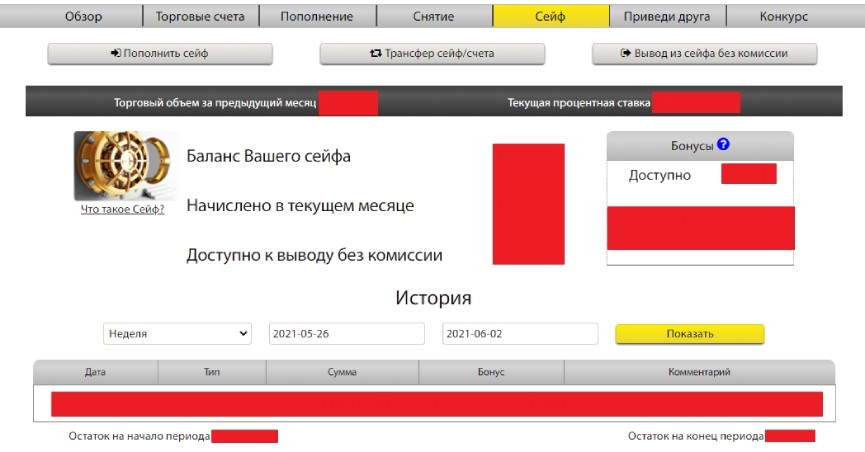Screen dimensions: 865x452
Task: Click the end date field 2021-06-02
Action: pyautogui.click(x=520, y=333)
